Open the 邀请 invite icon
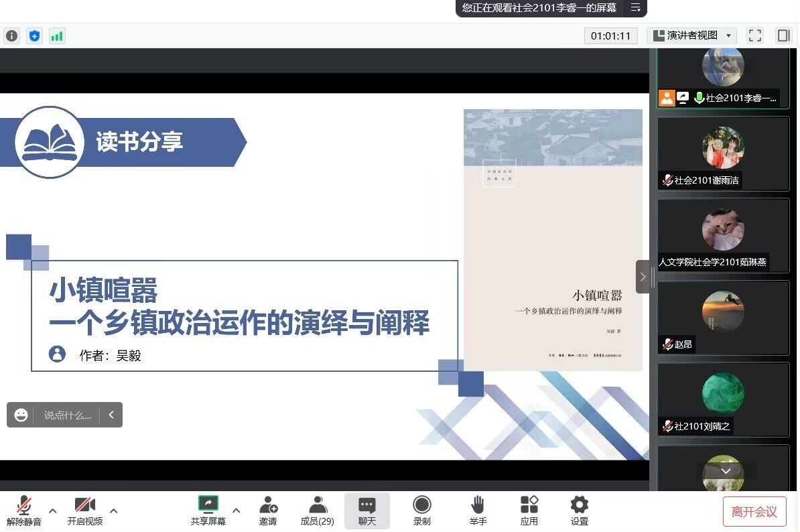 [x=268, y=511]
